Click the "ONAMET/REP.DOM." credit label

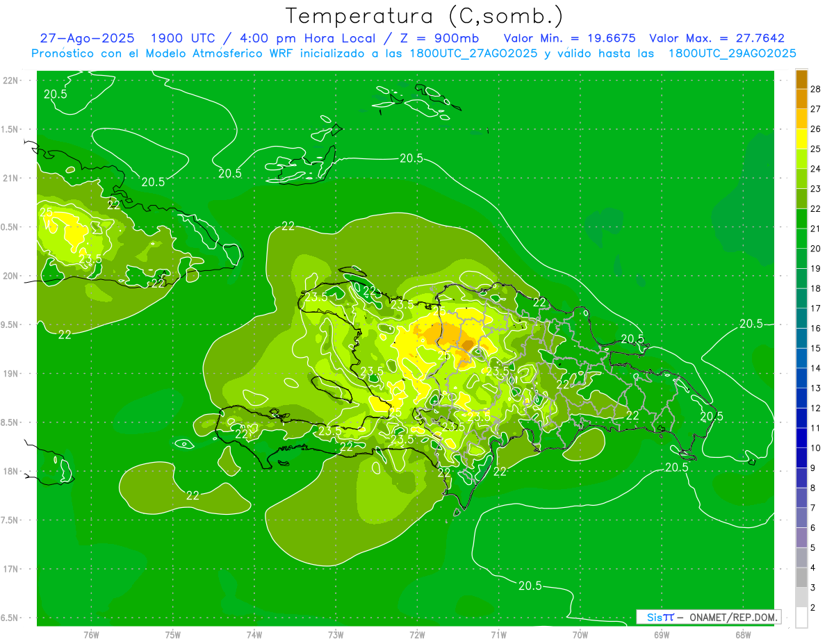733,617
